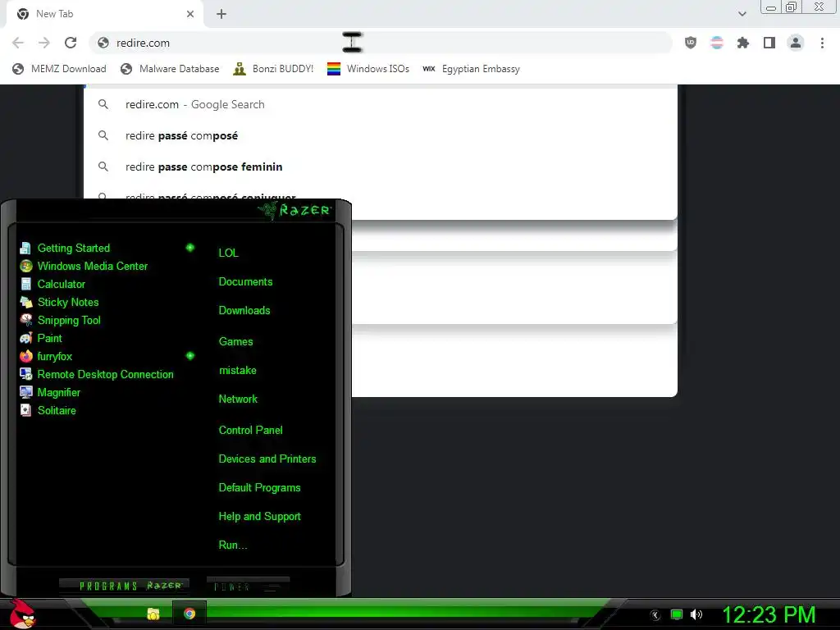Expand the furryfox jump list arrow

(x=189, y=356)
